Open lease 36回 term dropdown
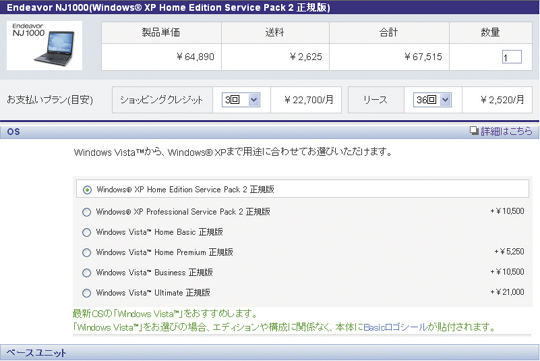The image size is (540, 361). coord(432,100)
